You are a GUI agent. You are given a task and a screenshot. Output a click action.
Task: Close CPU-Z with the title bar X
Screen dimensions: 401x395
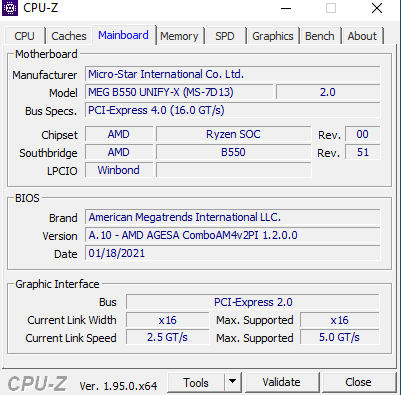[377, 8]
